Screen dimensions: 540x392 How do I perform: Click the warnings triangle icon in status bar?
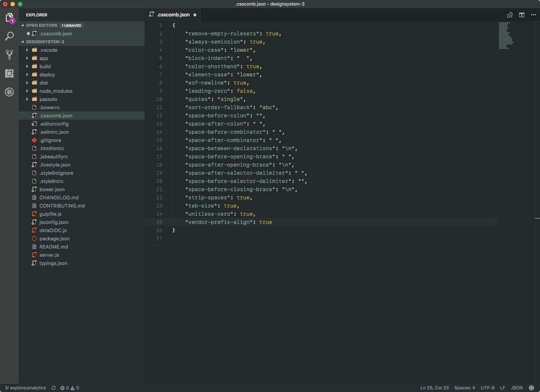coord(73,388)
